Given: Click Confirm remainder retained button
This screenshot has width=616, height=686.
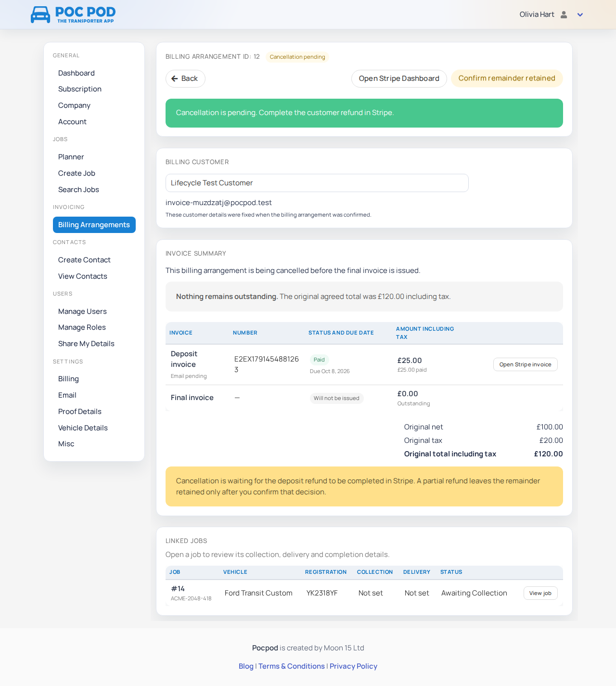Looking at the screenshot, I should tap(507, 78).
